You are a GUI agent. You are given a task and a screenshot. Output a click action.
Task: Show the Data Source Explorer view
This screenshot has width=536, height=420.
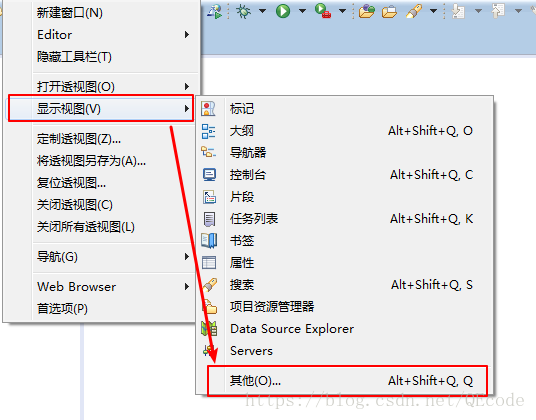[345, 328]
